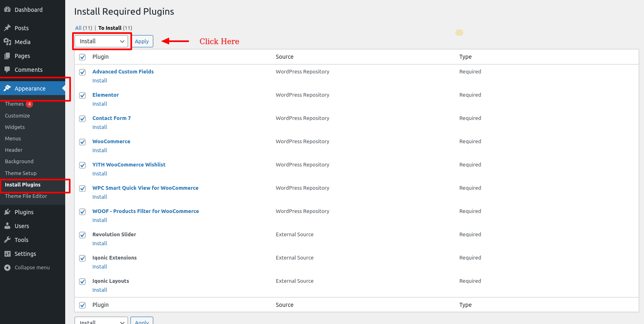The width and height of the screenshot is (644, 324).
Task: Click the Dashboard gauge icon
Action: 7,9
